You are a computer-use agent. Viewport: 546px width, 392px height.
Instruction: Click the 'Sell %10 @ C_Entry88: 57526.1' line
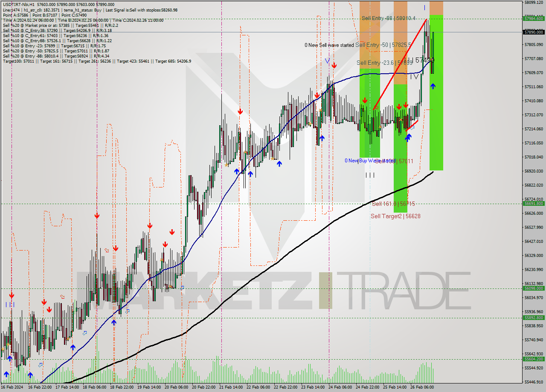57,40
